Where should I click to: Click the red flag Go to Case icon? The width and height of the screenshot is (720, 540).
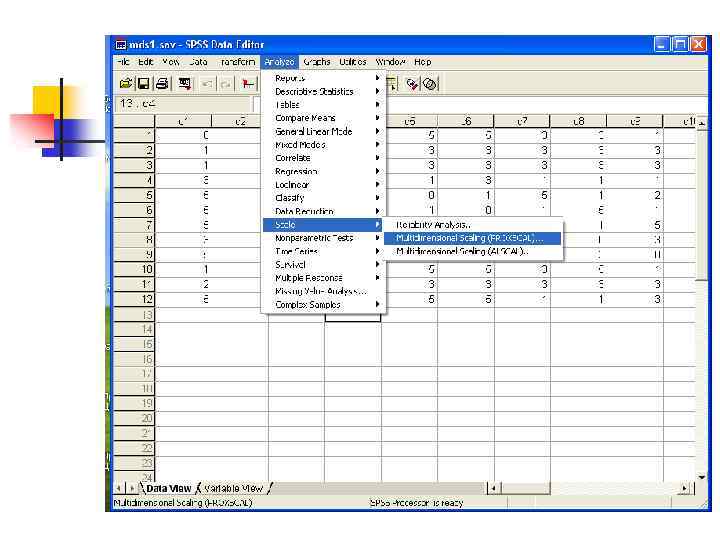248,84
